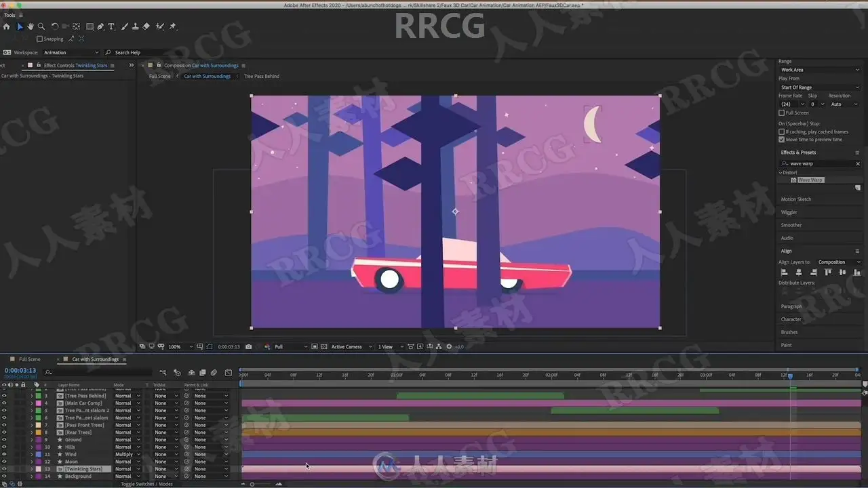This screenshot has width=868, height=488.
Task: Hide the Twinkling Stars layer eye icon
Action: 4,469
